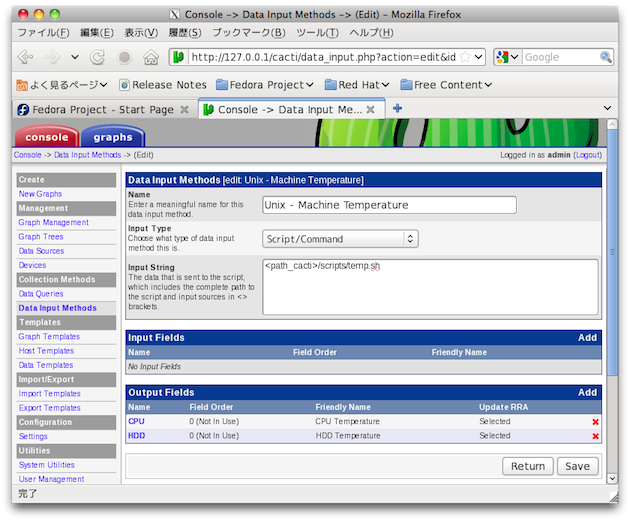Expand the Fedora Project bookmarks folder
The image size is (630, 521).
(x=265, y=85)
